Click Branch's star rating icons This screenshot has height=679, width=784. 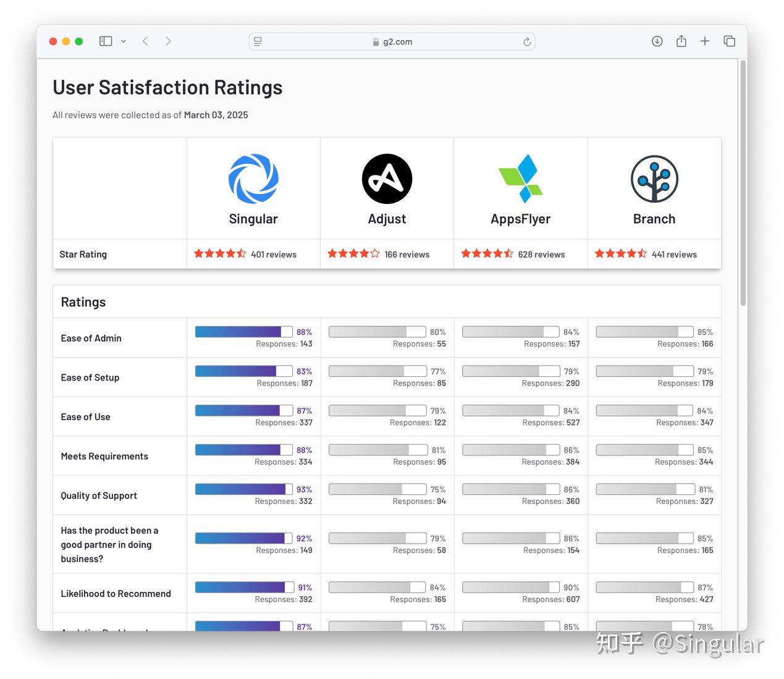tap(621, 253)
